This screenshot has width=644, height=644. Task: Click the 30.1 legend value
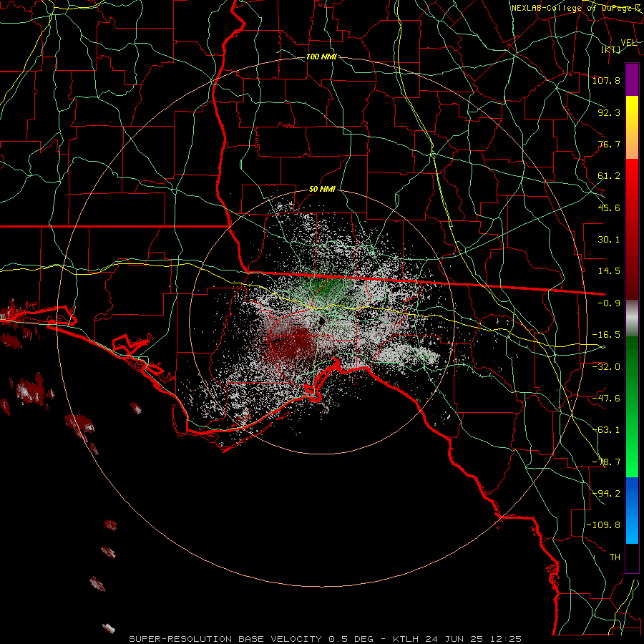[x=609, y=240]
